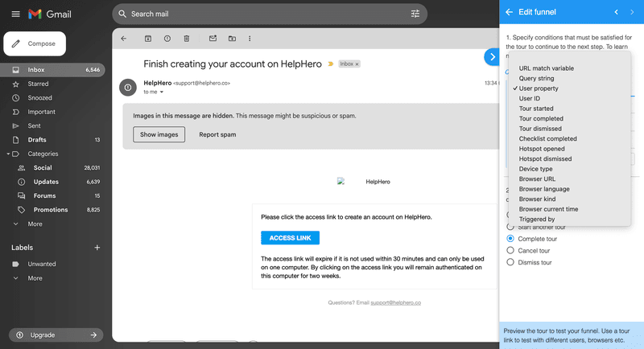The width and height of the screenshot is (644, 349).
Task: Click the move to folder icon
Action: [232, 38]
